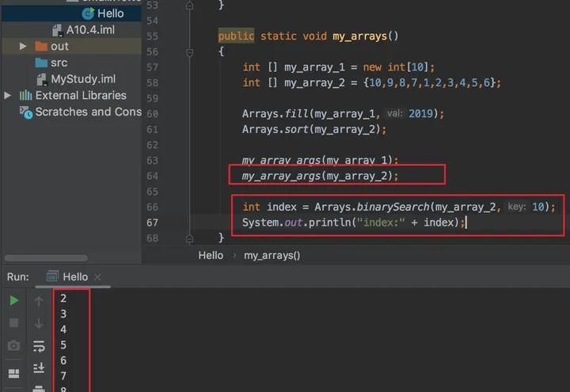Click the restore layout icon in Run panel
The image size is (570, 392).
[x=13, y=374]
